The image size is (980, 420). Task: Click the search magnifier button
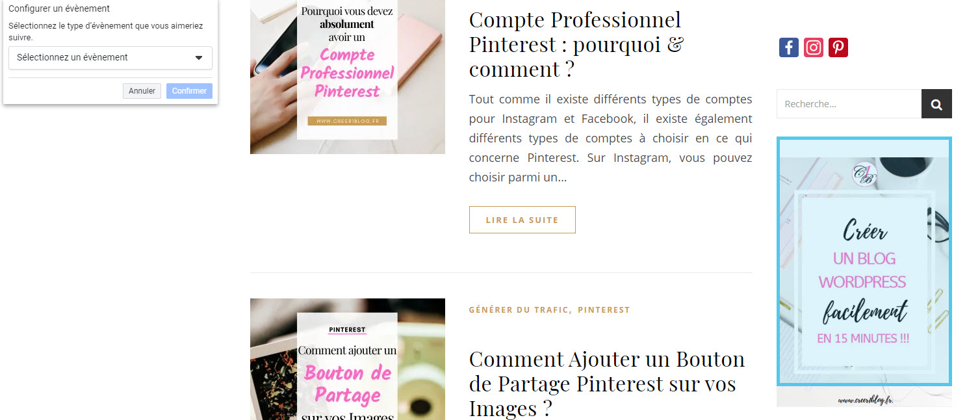(x=936, y=104)
